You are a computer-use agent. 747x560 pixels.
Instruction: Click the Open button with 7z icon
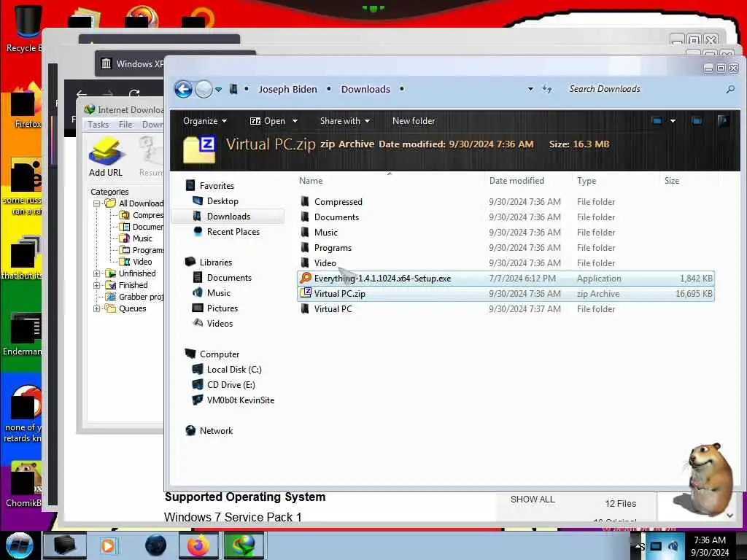(267, 121)
